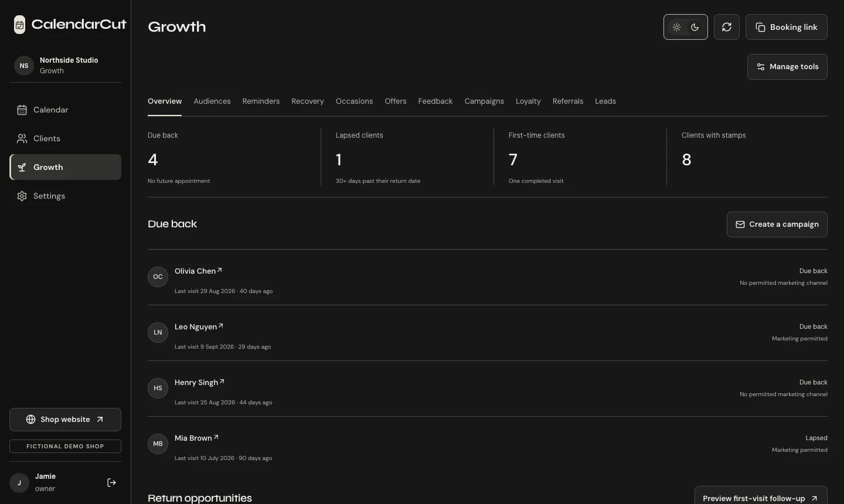Click Clients with stamps value 8
Viewport: 844px width, 504px height.
click(686, 159)
